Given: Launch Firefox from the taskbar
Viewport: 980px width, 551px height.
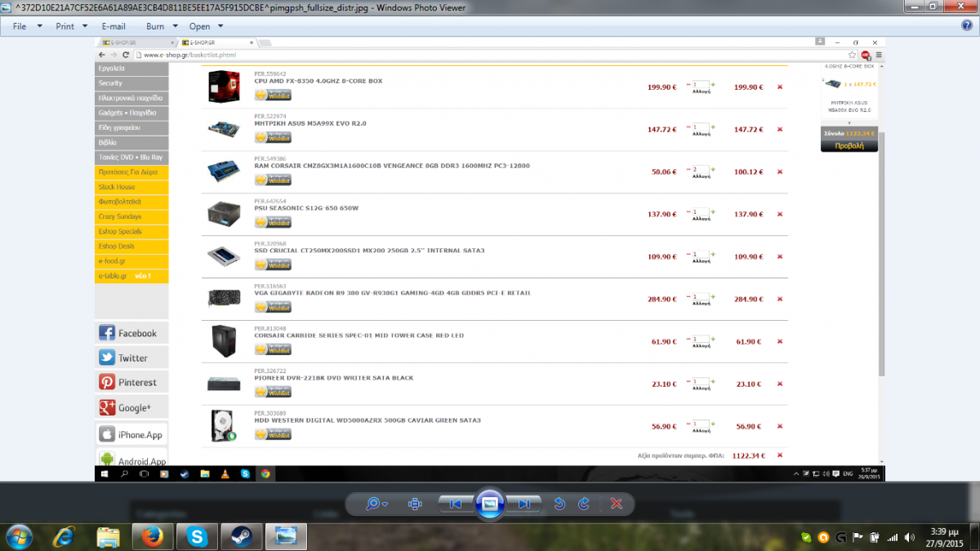Looking at the screenshot, I should (153, 536).
